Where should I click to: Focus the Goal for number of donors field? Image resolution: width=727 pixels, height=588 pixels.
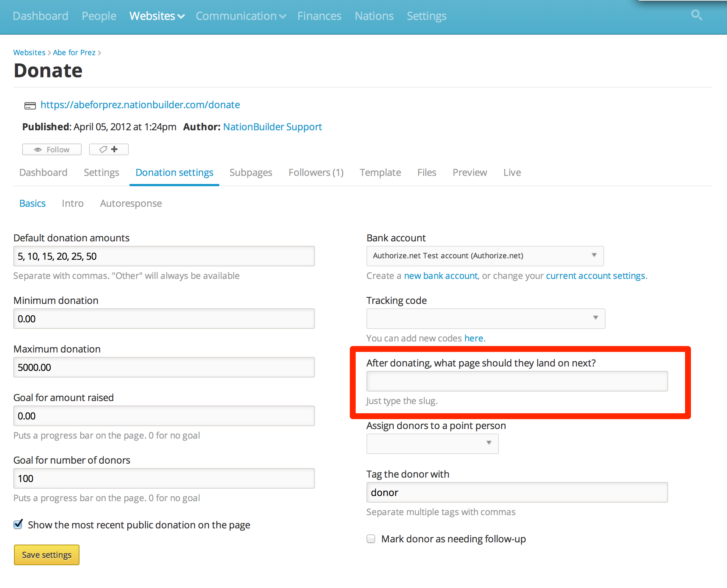[x=164, y=478]
